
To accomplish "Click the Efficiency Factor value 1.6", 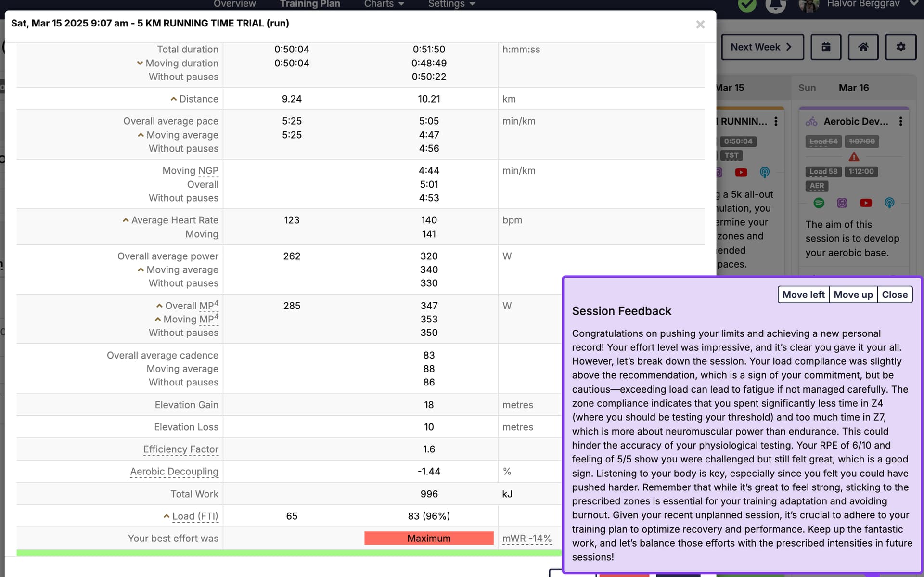I will 429,449.
